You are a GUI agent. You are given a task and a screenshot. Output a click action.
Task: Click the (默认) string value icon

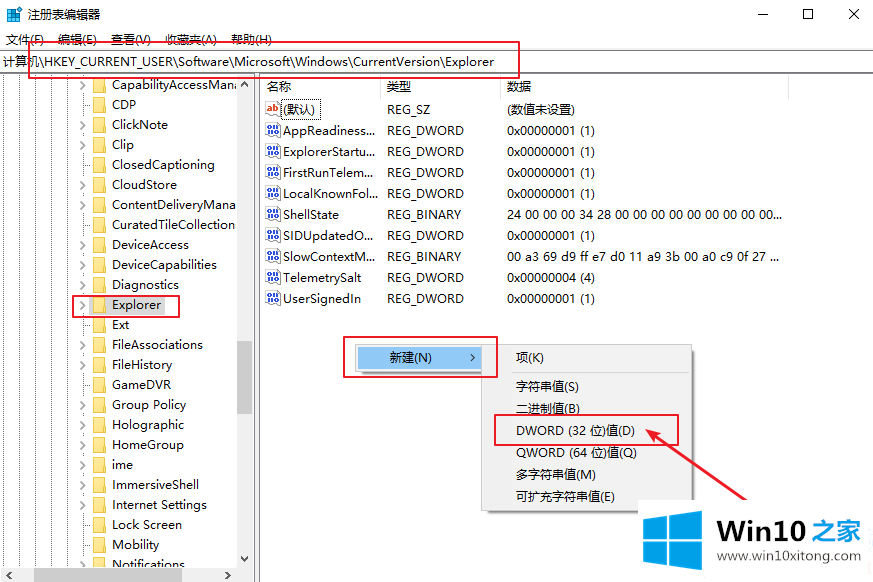[272, 109]
